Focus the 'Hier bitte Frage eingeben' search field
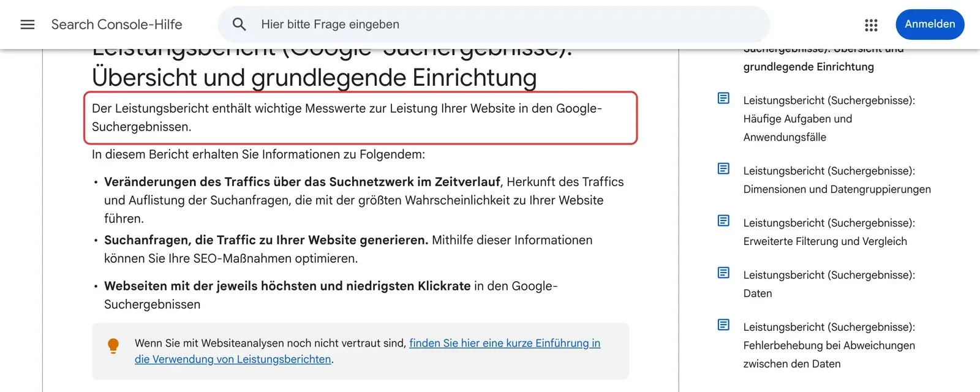The height and width of the screenshot is (392, 980). 494,24
